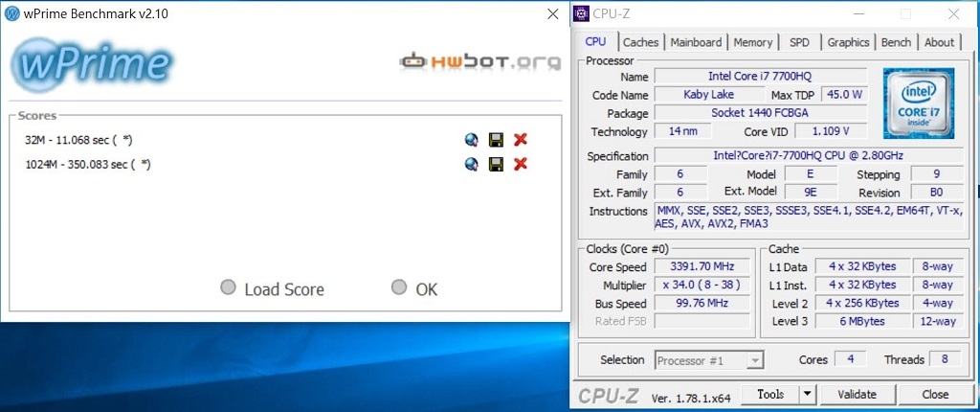980x412 pixels.
Task: Switch to the Memory tab
Action: [752, 42]
